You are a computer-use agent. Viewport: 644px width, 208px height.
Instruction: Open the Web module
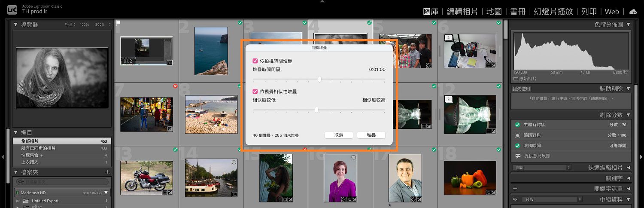pyautogui.click(x=612, y=12)
